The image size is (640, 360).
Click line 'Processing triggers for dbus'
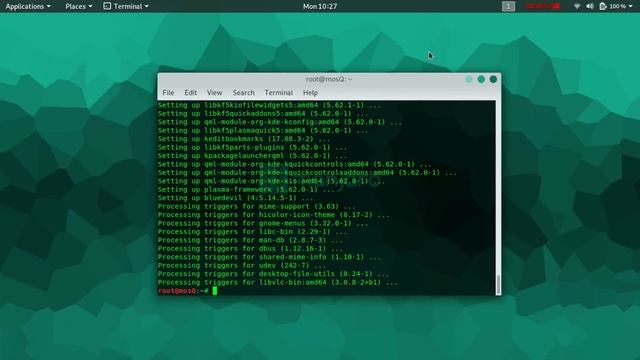point(250,249)
